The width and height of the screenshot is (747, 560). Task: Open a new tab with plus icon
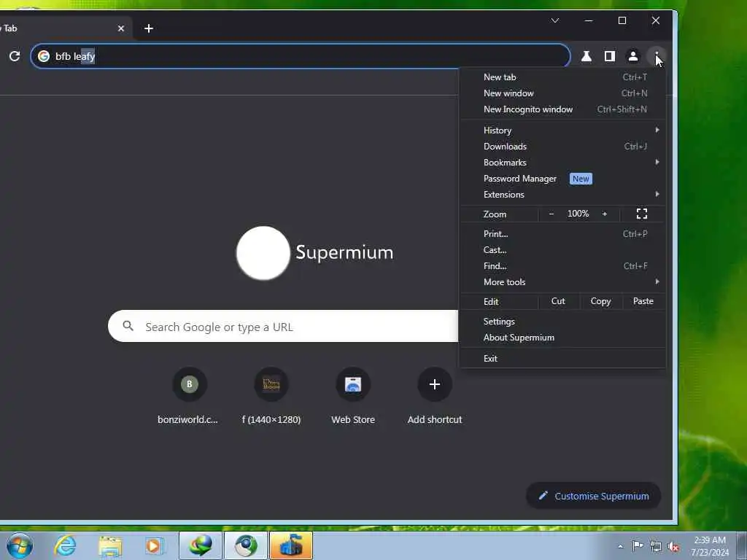pyautogui.click(x=149, y=28)
